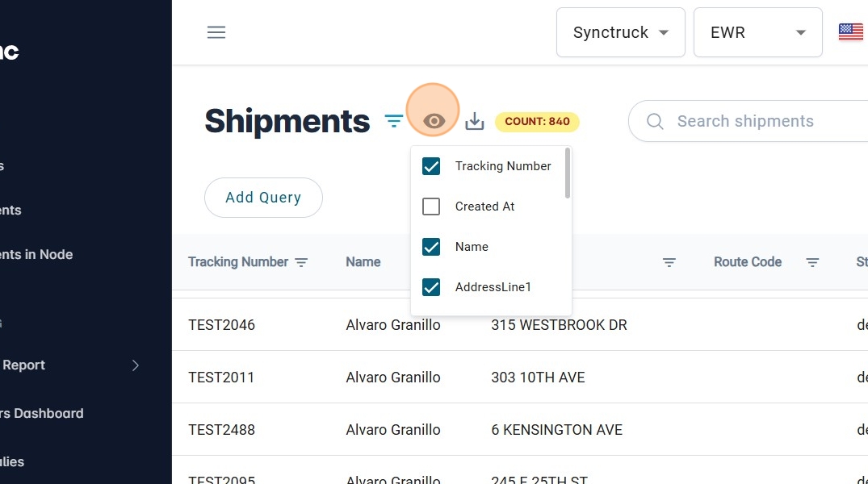Uncheck the Name column checkbox
Viewport: 868px width, 484px height.
(431, 247)
